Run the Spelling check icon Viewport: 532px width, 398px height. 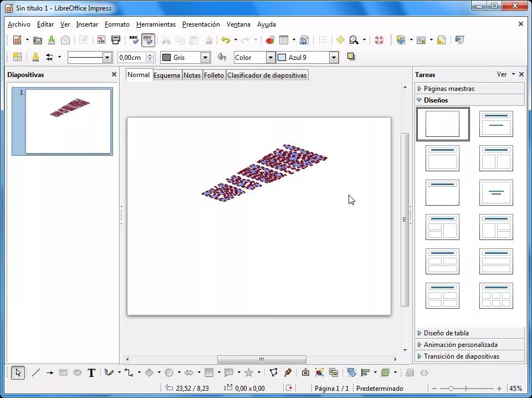pyautogui.click(x=134, y=40)
